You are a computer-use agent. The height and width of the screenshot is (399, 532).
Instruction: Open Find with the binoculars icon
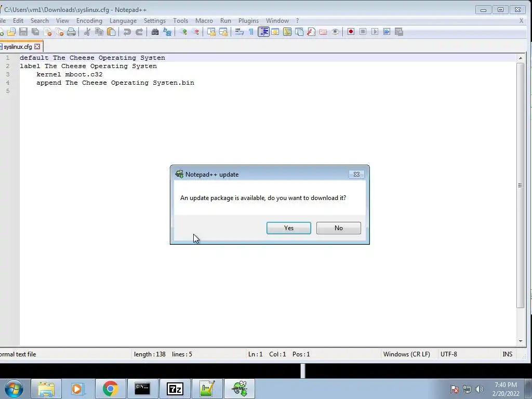pos(155,32)
